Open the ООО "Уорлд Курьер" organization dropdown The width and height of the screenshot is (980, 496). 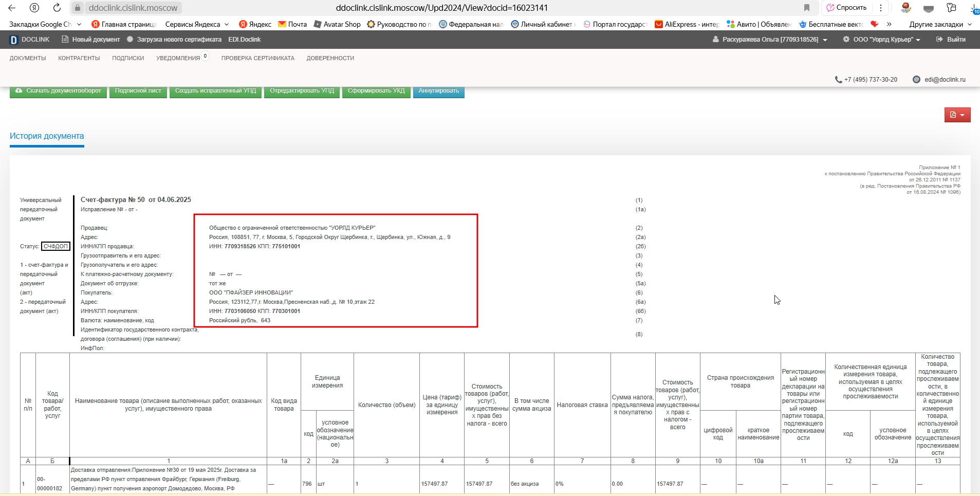coord(882,40)
